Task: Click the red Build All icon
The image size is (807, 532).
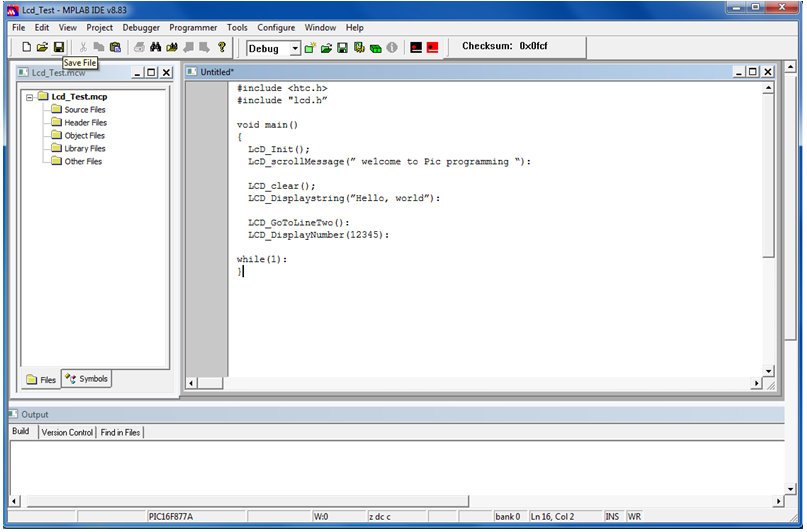Action: click(432, 48)
